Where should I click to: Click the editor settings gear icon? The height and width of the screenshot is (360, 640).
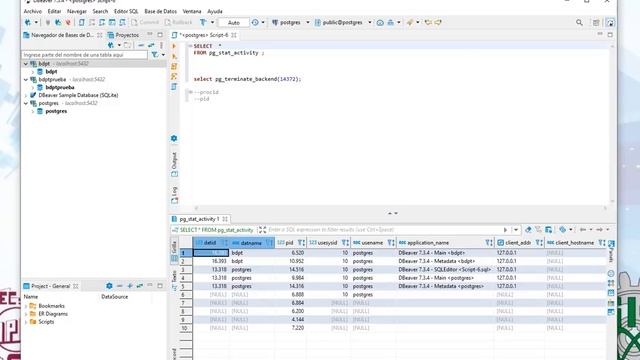174,138
